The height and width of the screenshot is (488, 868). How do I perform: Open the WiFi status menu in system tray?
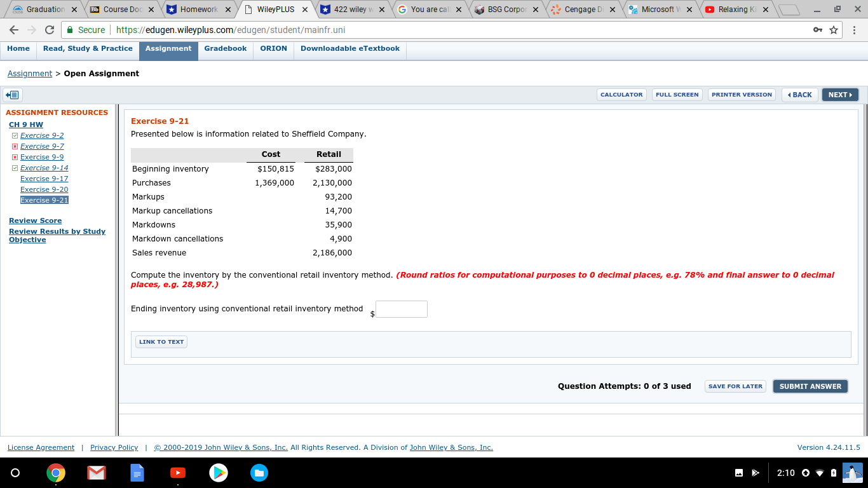pos(818,473)
